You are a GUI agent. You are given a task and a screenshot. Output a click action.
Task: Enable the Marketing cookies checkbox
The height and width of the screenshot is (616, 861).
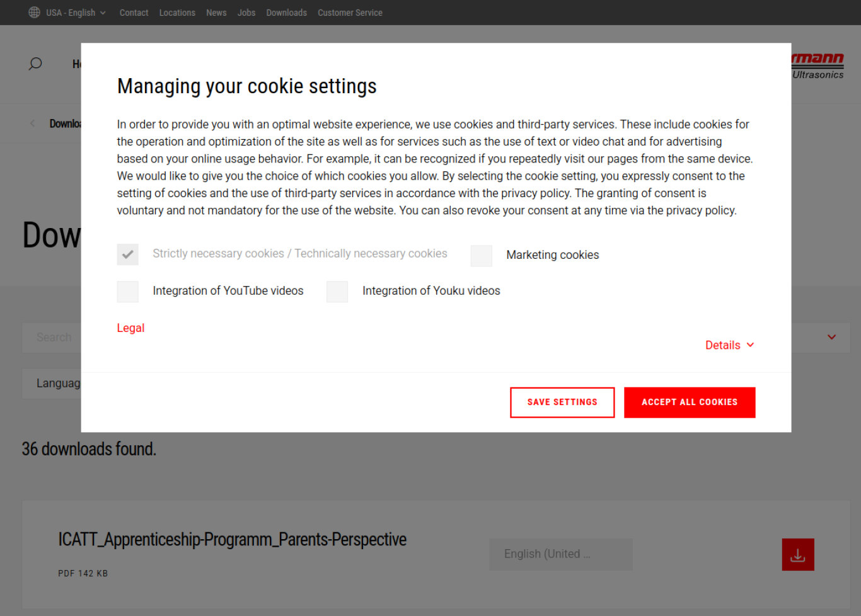click(x=482, y=256)
